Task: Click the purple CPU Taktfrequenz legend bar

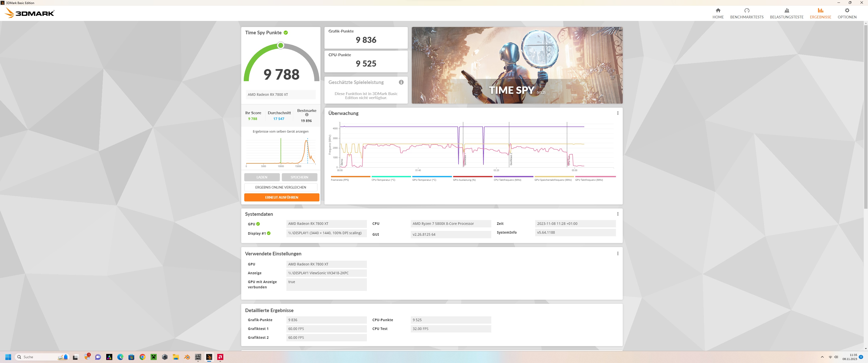Action: click(x=513, y=176)
